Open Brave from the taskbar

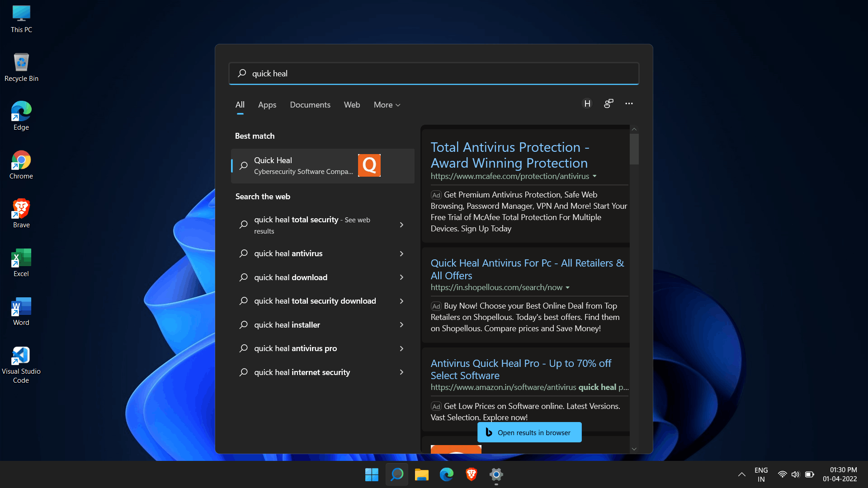tap(471, 474)
